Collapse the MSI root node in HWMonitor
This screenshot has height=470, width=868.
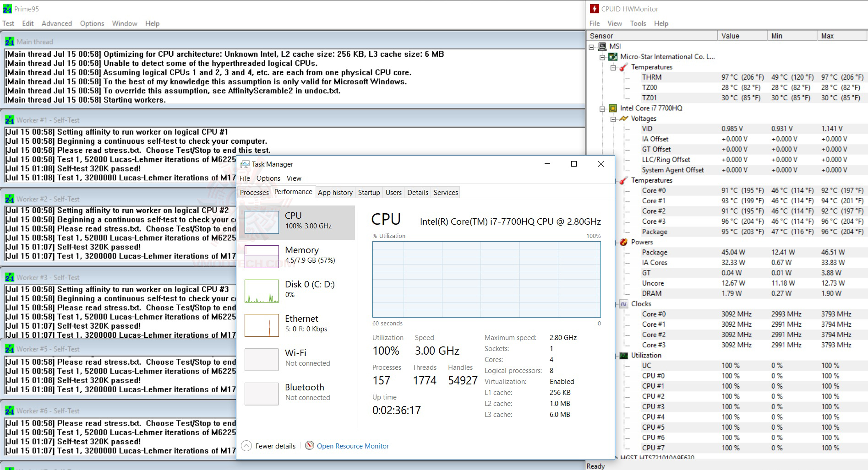tap(591, 47)
